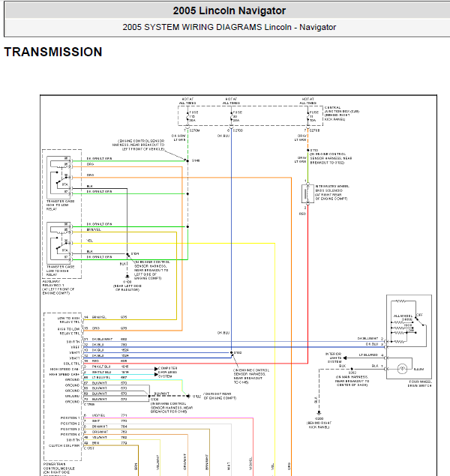Click the S182 splice label

point(238,353)
